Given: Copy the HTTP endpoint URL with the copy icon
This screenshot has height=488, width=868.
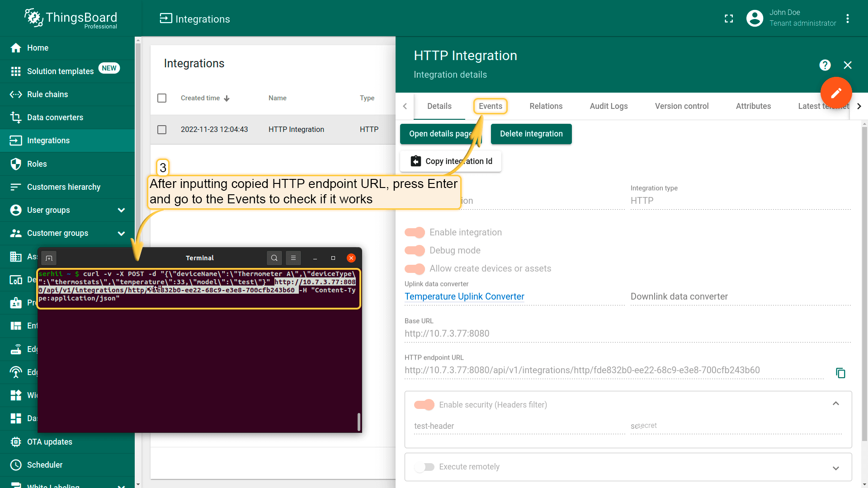Looking at the screenshot, I should click(x=840, y=373).
